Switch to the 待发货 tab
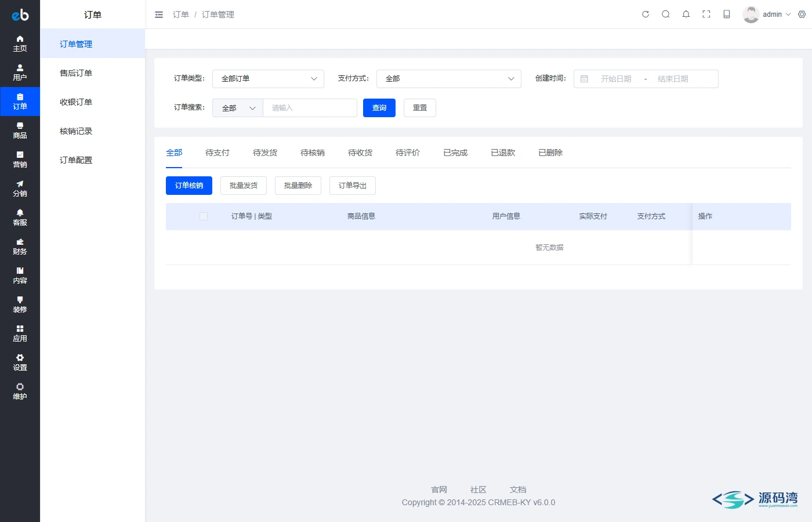 [265, 153]
